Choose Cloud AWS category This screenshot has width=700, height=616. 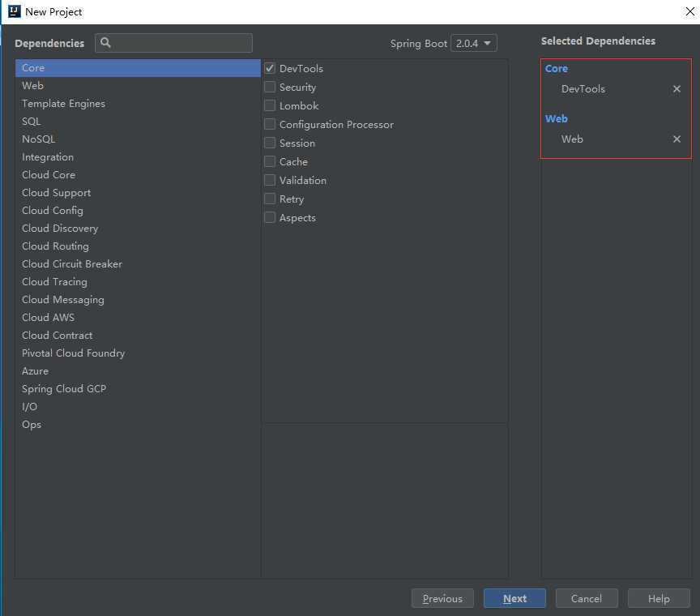(x=138, y=317)
